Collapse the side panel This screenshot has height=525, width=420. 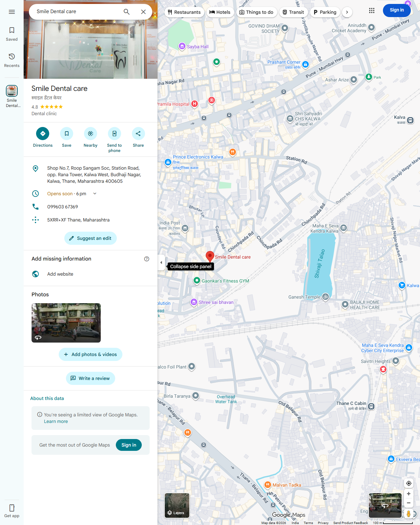(161, 262)
